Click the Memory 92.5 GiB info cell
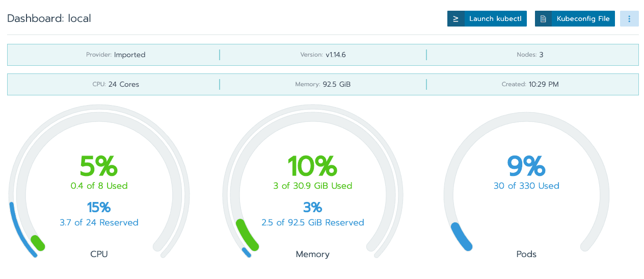Image resolution: width=644 pixels, height=279 pixels. pyautogui.click(x=323, y=84)
